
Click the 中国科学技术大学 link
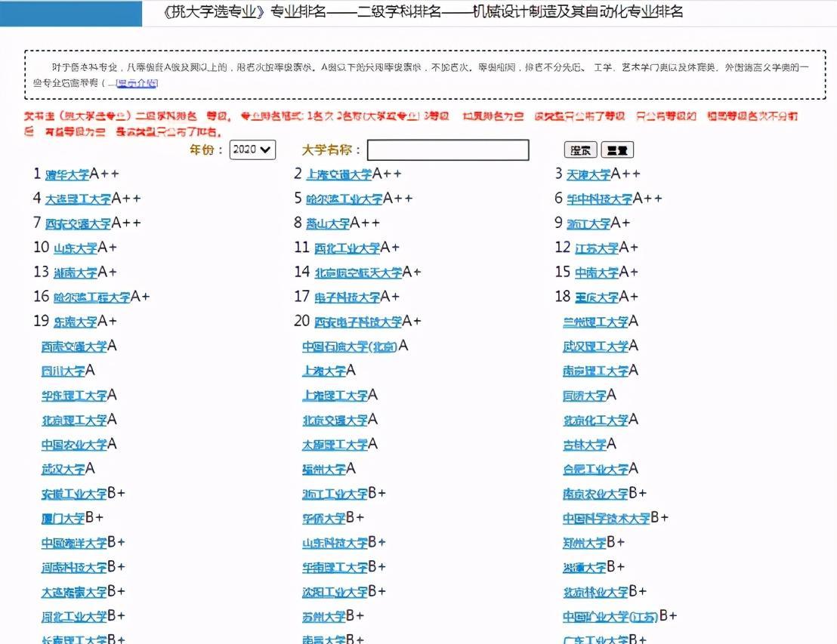(x=607, y=518)
